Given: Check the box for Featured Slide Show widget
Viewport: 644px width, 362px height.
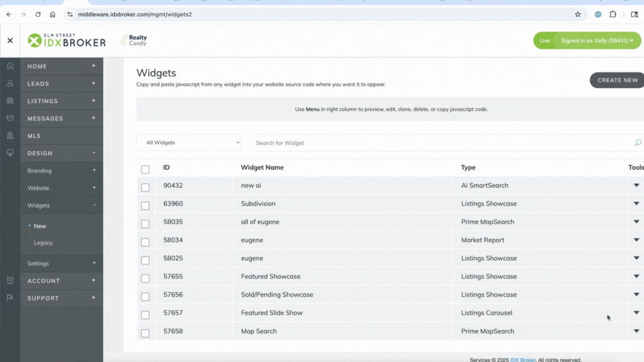Looking at the screenshot, I should pos(145,315).
